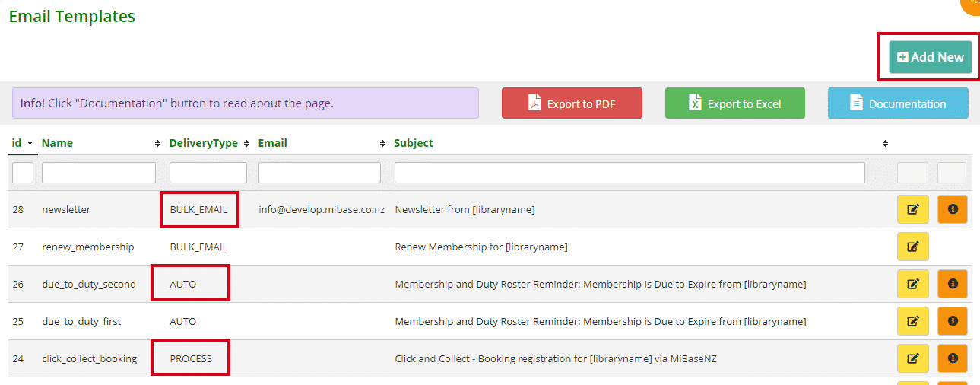Edit the newsletter template

pyautogui.click(x=913, y=209)
